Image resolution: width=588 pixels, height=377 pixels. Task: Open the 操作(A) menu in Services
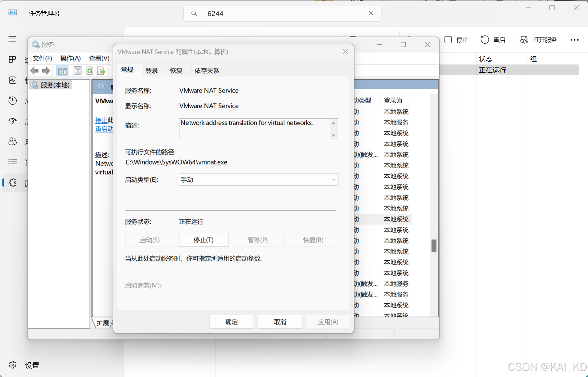(x=71, y=58)
